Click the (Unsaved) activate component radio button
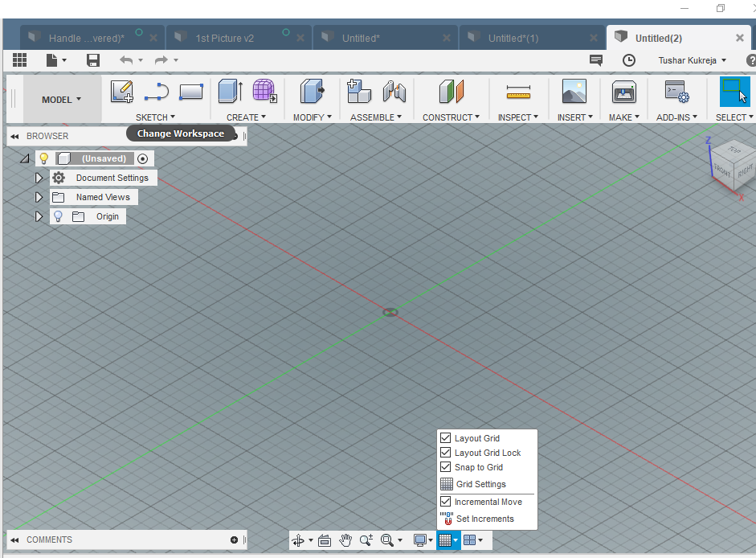The width and height of the screenshot is (756, 558). [x=143, y=159]
